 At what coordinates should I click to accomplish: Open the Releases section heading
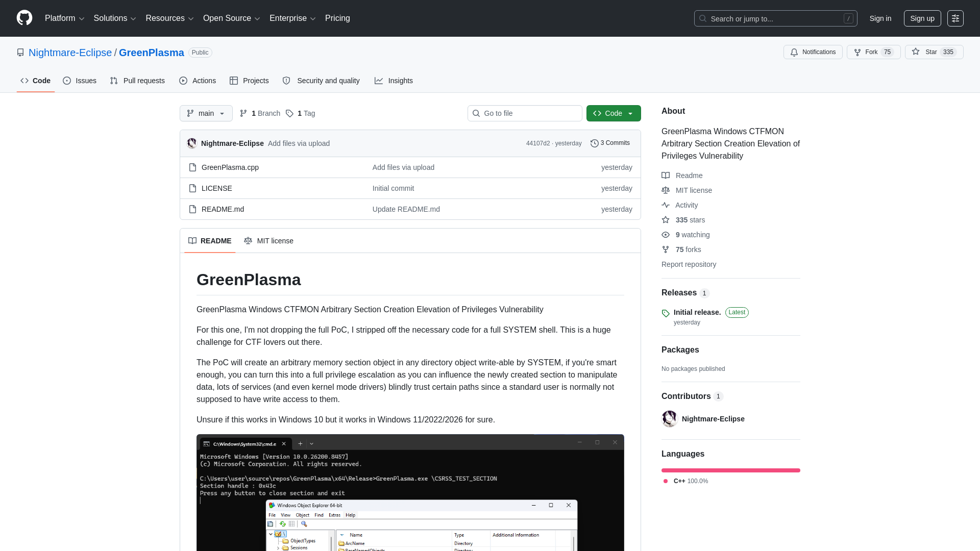pos(685,293)
